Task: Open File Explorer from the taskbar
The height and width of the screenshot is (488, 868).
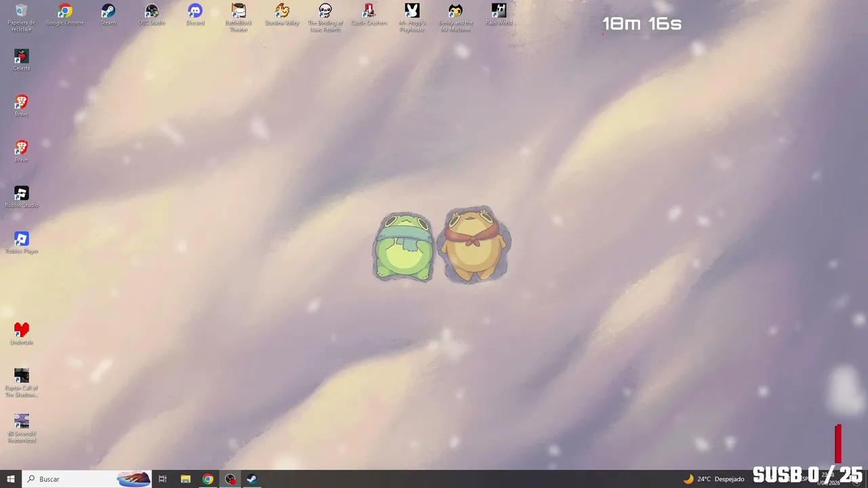Action: coord(185,479)
